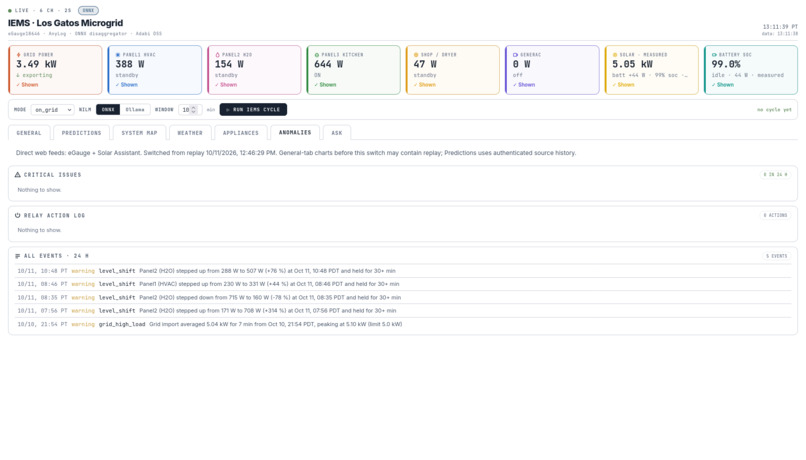Click the Solar 5.05 kW value
The height and width of the screenshot is (460, 806).
coord(632,64)
